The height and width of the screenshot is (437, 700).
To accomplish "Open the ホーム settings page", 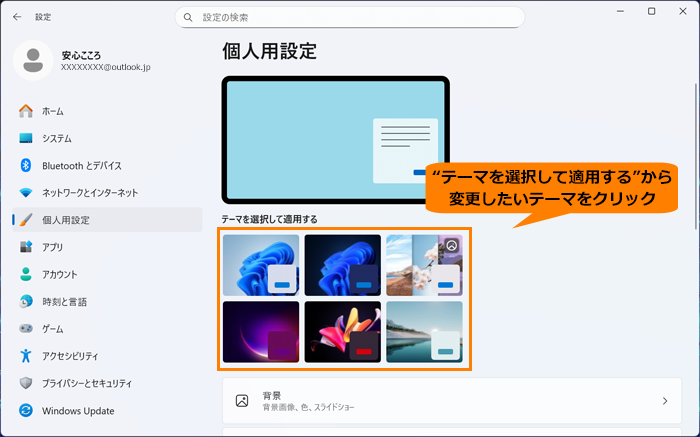I will (x=107, y=111).
